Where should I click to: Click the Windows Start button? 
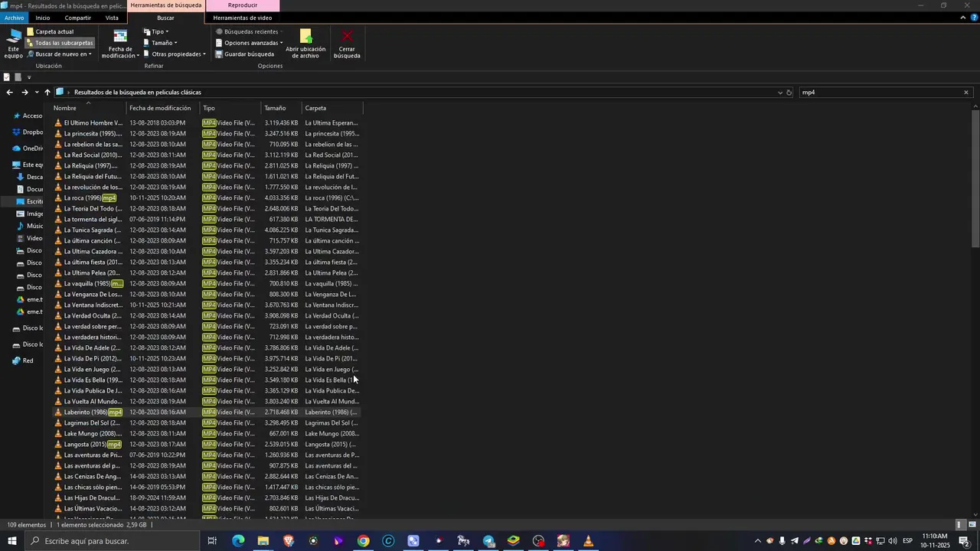[x=12, y=541]
